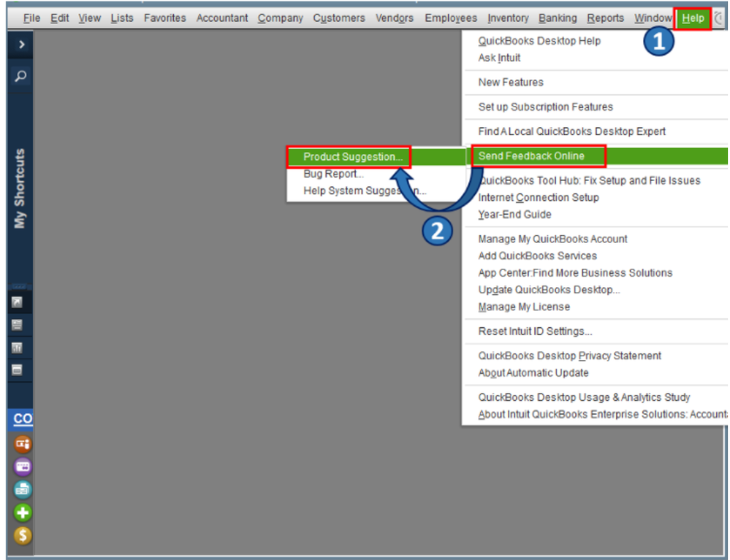Open the View menu
Viewport: 730px width, 560px height.
pos(89,18)
